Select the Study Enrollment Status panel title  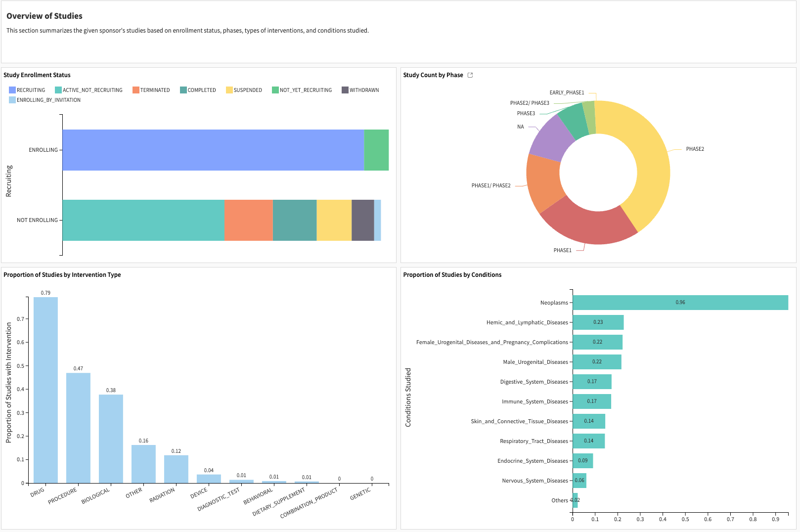pos(38,75)
